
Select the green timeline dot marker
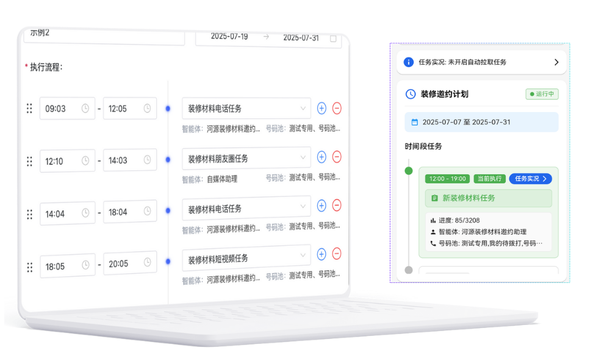[x=409, y=171]
